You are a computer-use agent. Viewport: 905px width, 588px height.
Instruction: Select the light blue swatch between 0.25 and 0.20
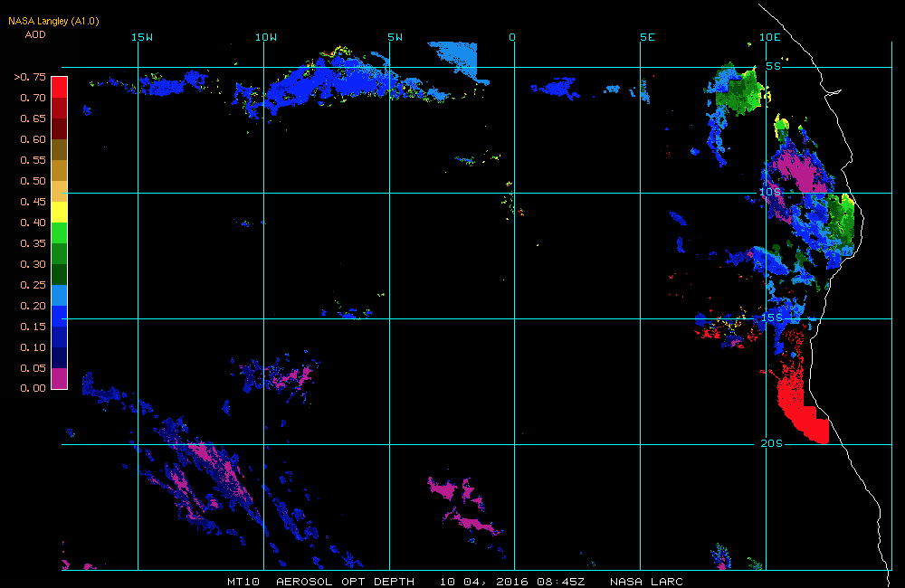60,295
